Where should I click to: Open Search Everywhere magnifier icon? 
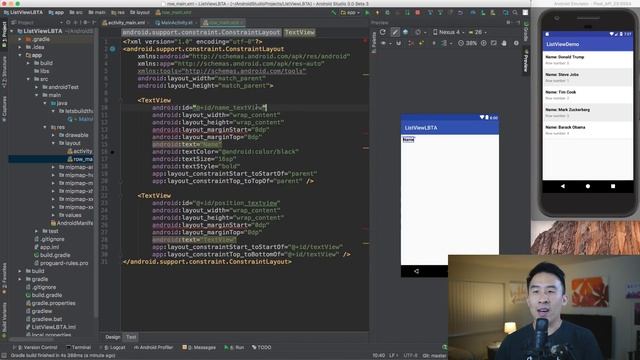click(516, 13)
